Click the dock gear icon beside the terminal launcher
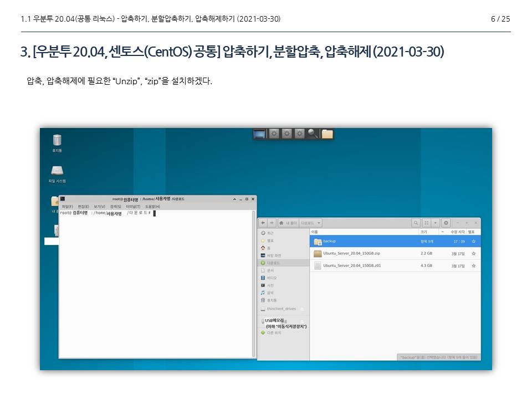The height and width of the screenshot is (399, 532). pos(274,134)
